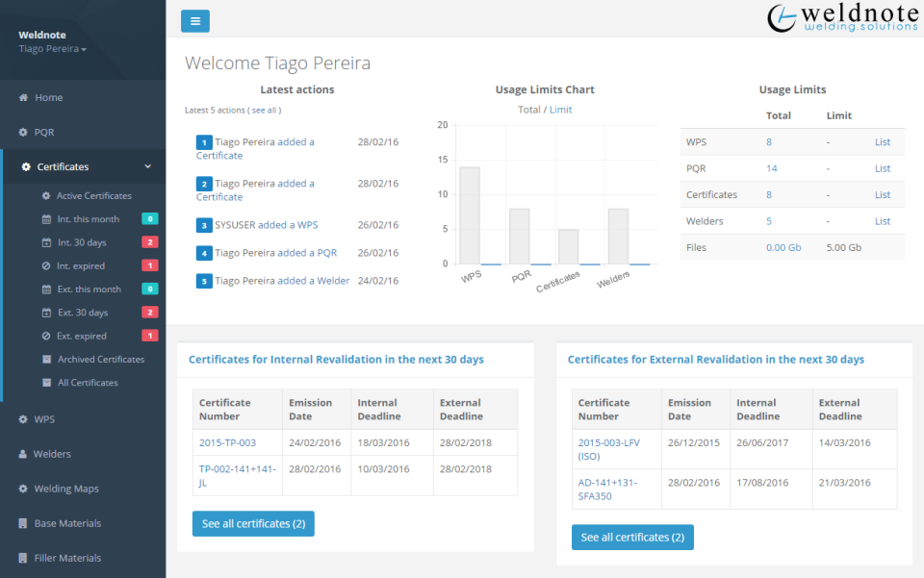
Task: Collapse the Certificates menu chevron
Action: coord(148,166)
